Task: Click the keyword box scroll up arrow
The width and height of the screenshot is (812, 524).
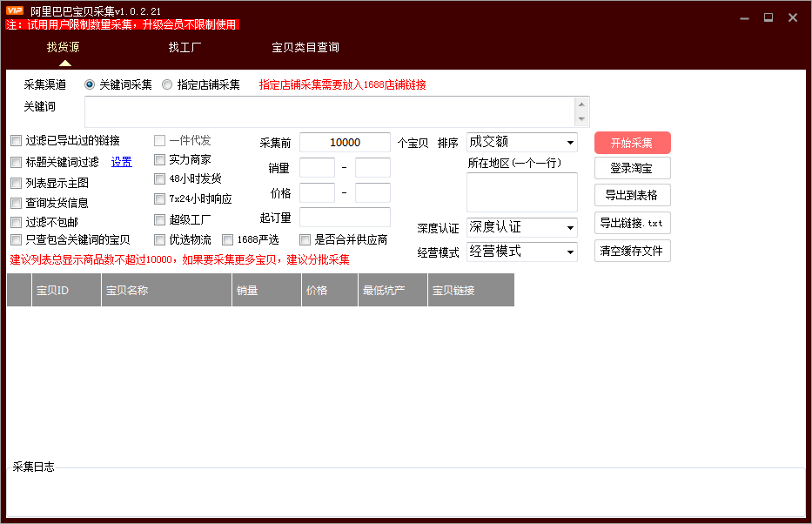Action: point(581,104)
